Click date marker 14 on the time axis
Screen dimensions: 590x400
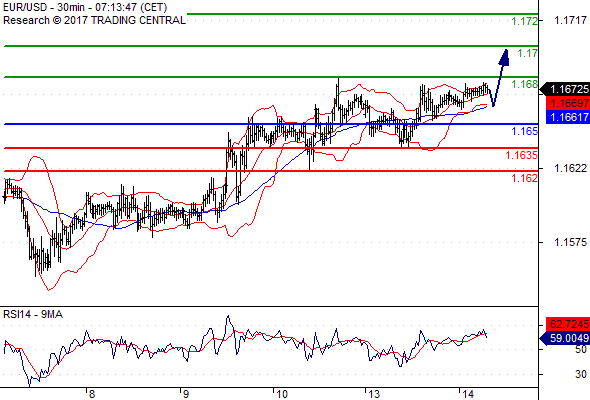coord(468,394)
